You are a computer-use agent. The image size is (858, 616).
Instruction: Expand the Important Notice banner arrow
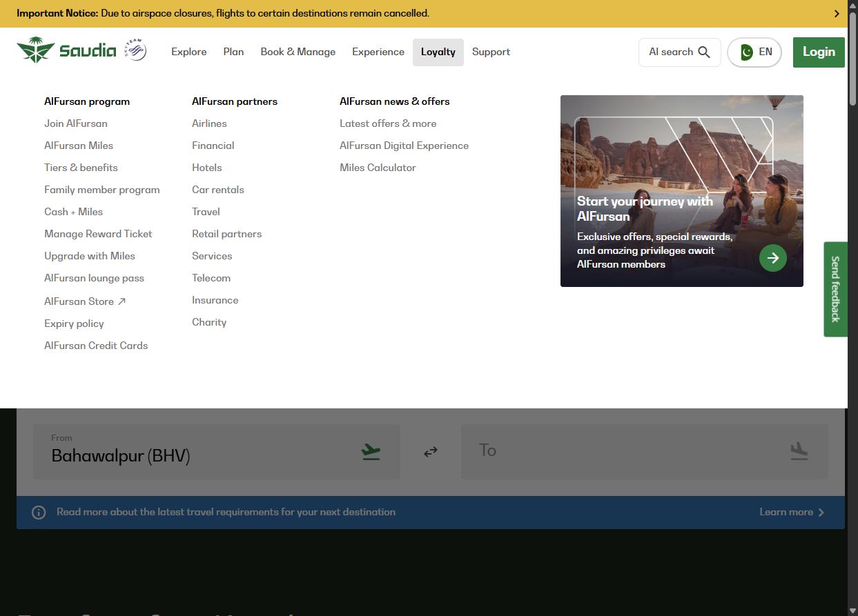pos(837,14)
